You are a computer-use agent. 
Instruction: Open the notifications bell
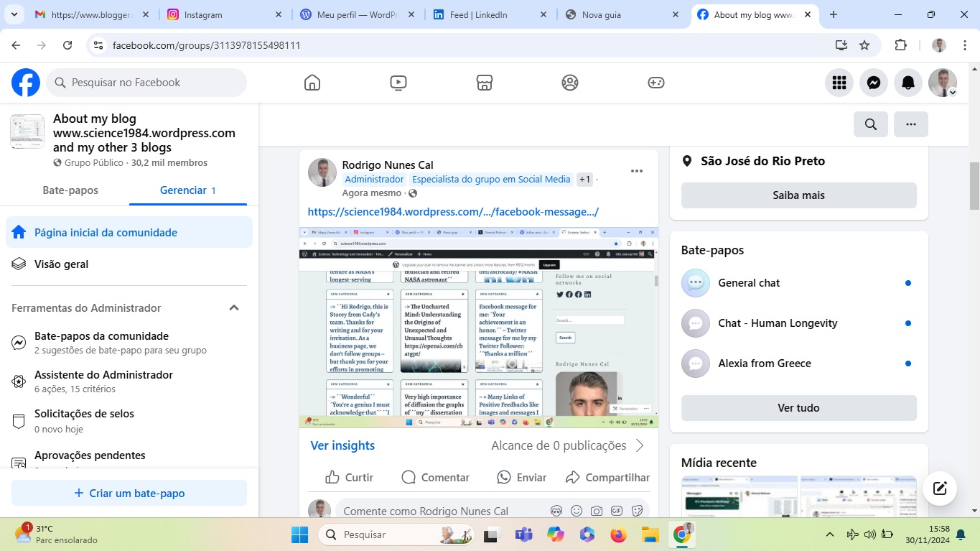(x=908, y=83)
